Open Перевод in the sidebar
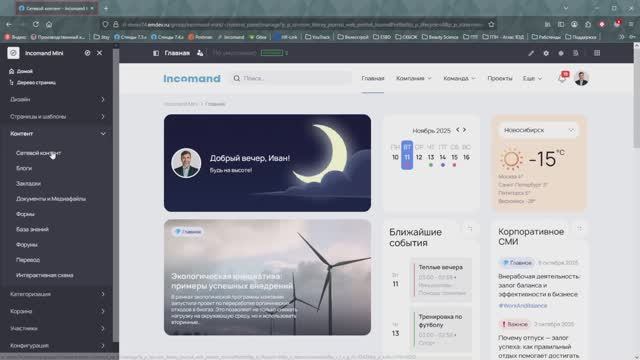The width and height of the screenshot is (640, 360). tap(28, 260)
